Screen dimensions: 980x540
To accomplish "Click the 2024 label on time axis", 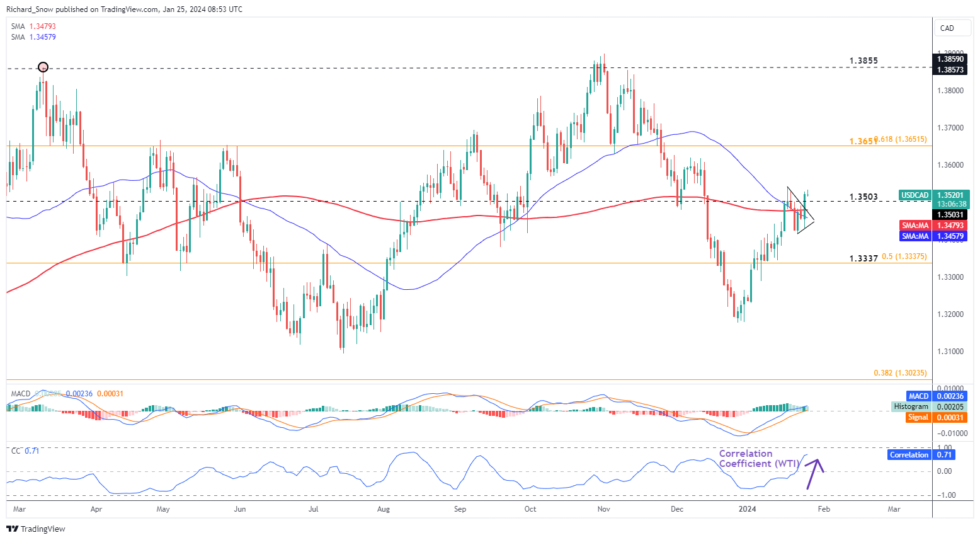I will (748, 509).
